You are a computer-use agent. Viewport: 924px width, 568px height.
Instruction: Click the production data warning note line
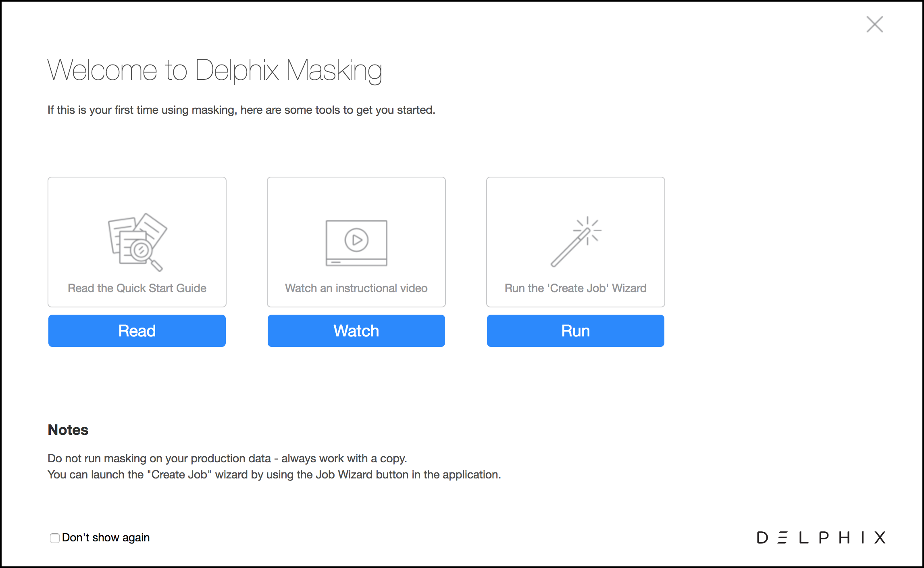tap(227, 458)
